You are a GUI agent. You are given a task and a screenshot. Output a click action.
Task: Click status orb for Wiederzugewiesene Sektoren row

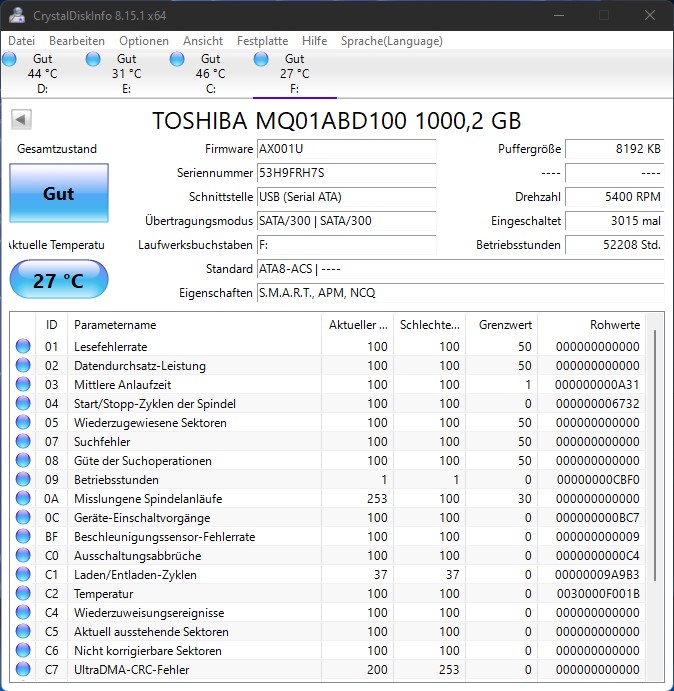[23, 422]
